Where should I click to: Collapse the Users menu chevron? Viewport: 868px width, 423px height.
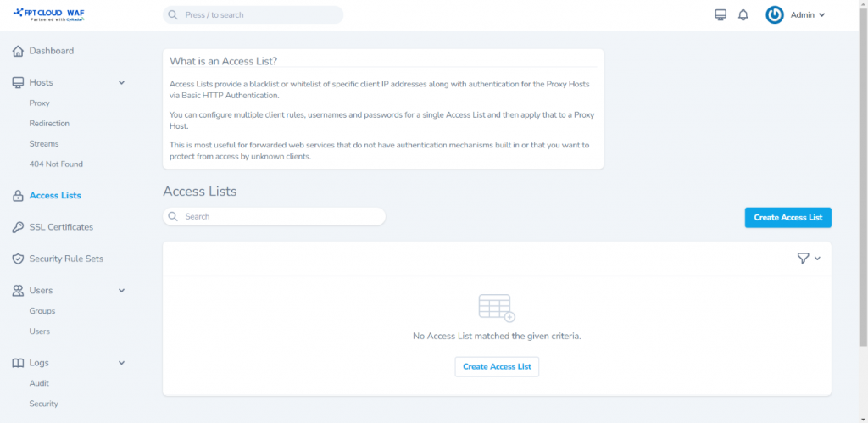click(121, 291)
